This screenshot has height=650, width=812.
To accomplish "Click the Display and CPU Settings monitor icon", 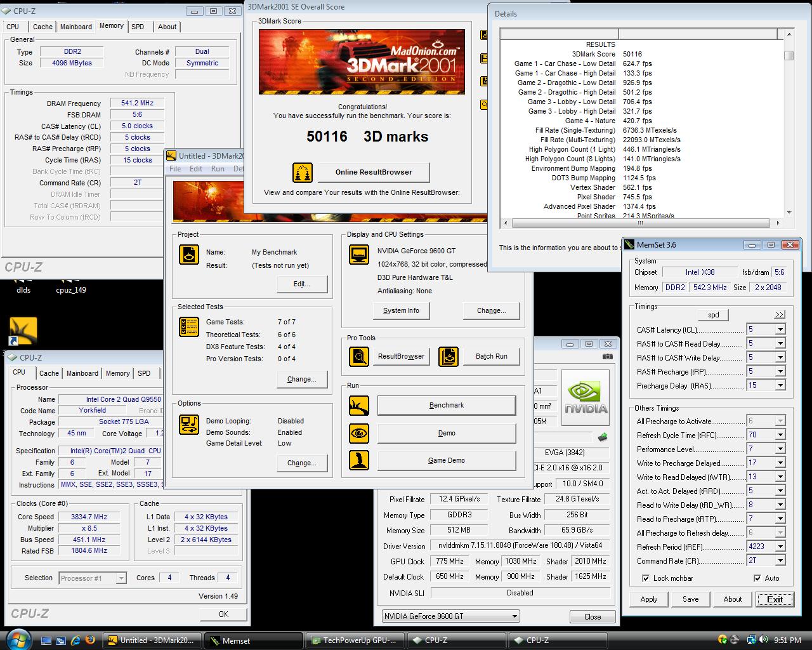I will (x=359, y=255).
